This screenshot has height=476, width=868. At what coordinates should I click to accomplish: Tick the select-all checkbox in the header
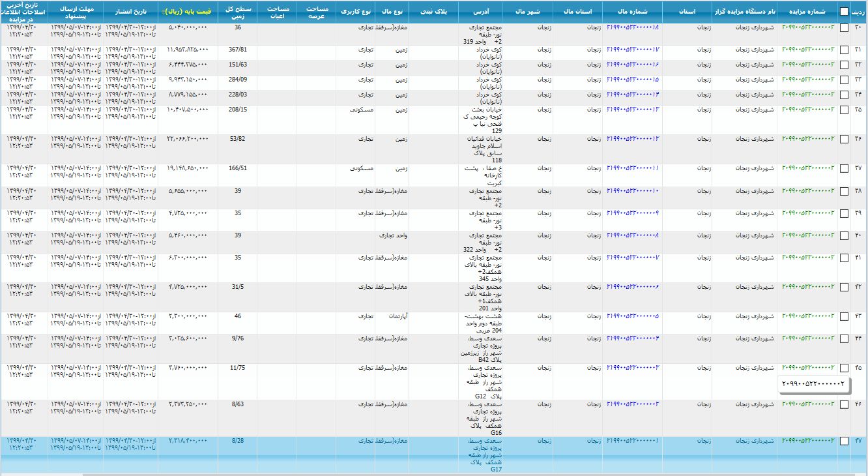coord(844,11)
